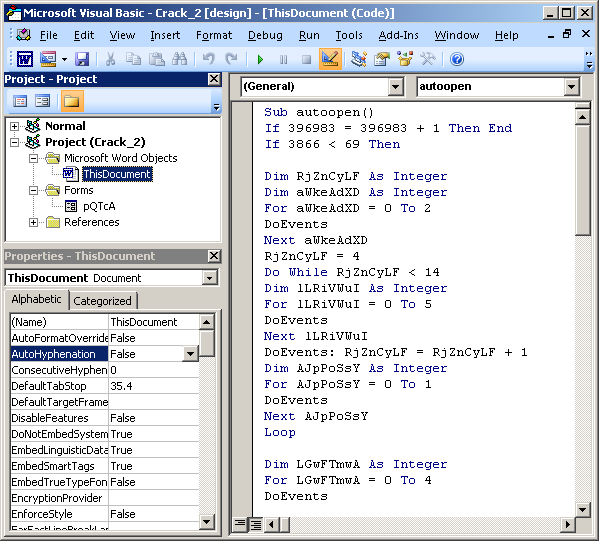Image resolution: width=599 pixels, height=541 pixels.
Task: Click the properties list scroll-down arrow
Action: [206, 522]
